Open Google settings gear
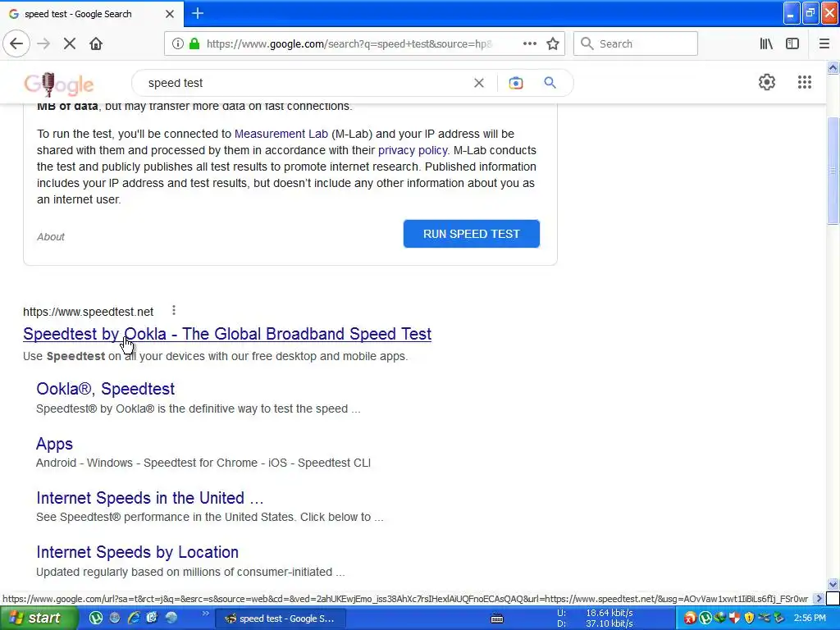Screen dimensions: 840x630 [x=767, y=82]
